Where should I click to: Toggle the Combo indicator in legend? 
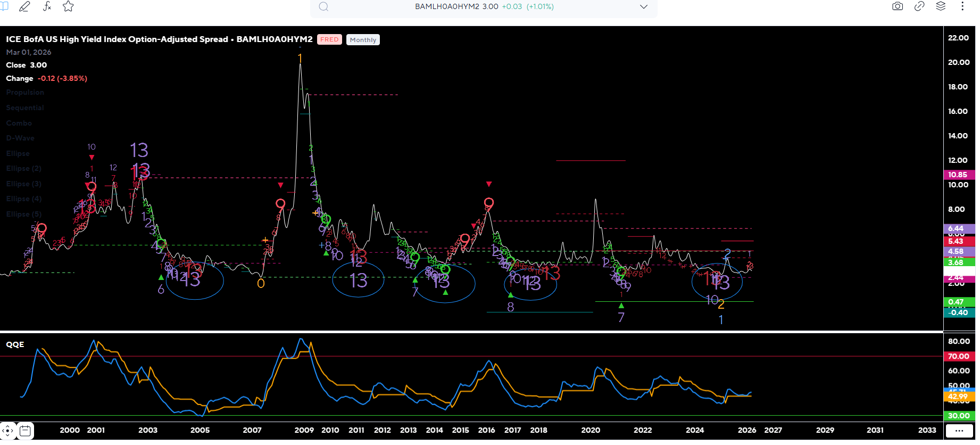[x=19, y=123]
